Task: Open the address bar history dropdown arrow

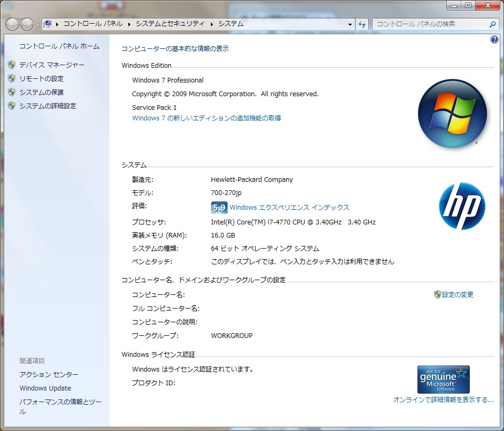Action: point(350,24)
